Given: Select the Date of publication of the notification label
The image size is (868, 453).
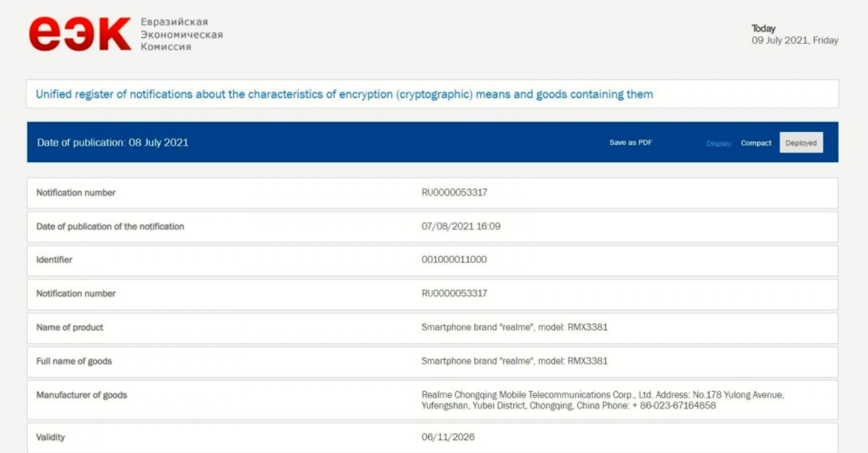Looking at the screenshot, I should [x=110, y=226].
